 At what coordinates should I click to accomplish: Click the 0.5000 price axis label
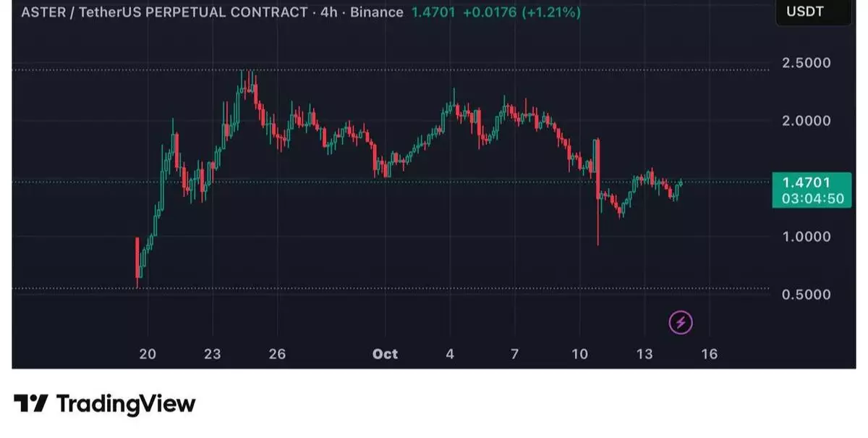[807, 295]
